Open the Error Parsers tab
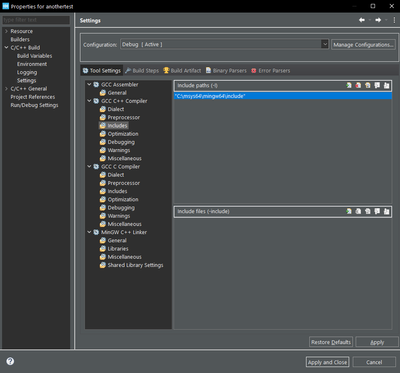 click(x=271, y=71)
